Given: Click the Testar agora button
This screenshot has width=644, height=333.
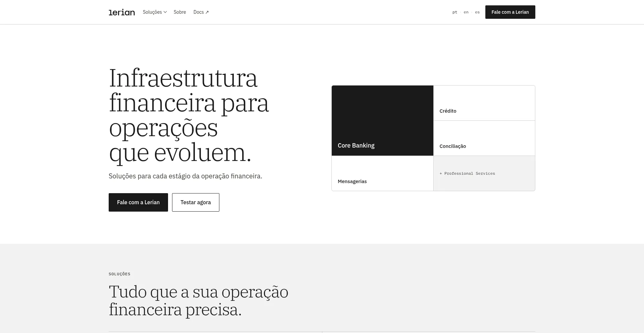Looking at the screenshot, I should pyautogui.click(x=196, y=202).
